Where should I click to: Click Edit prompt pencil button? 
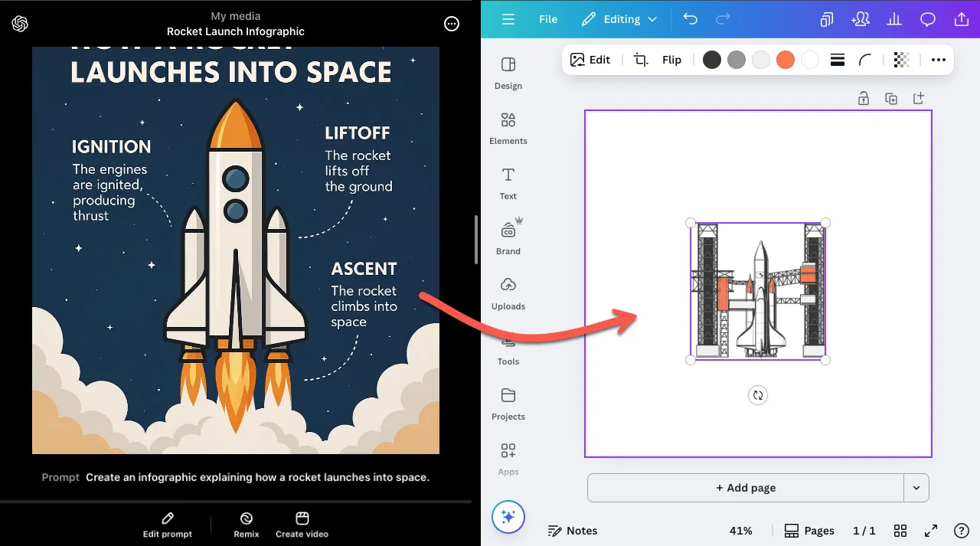point(168,525)
